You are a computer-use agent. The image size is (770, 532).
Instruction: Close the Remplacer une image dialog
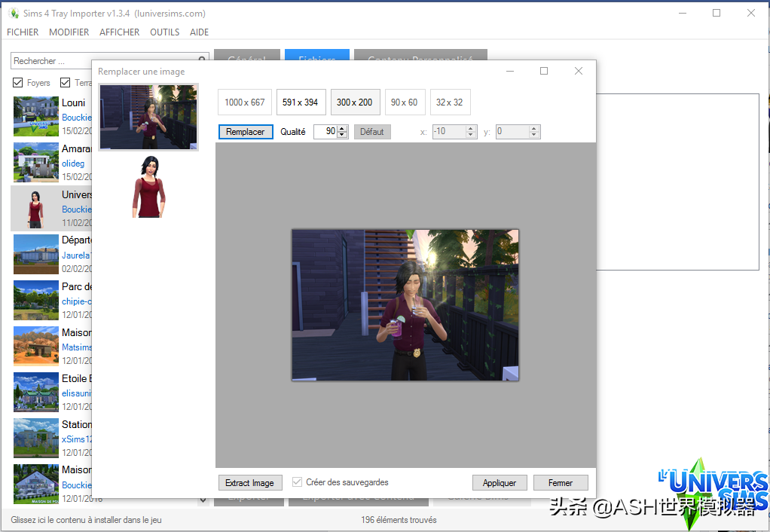coord(579,72)
